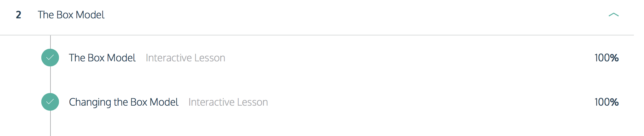Click Interactive Lesson label next to Changing the Box Model
The height and width of the screenshot is (136, 644).
228,102
